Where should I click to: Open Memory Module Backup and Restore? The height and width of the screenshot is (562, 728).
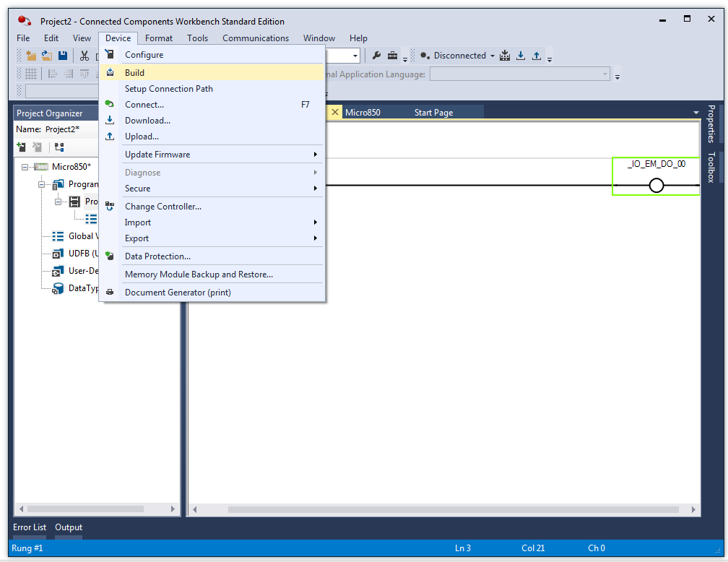212,274
